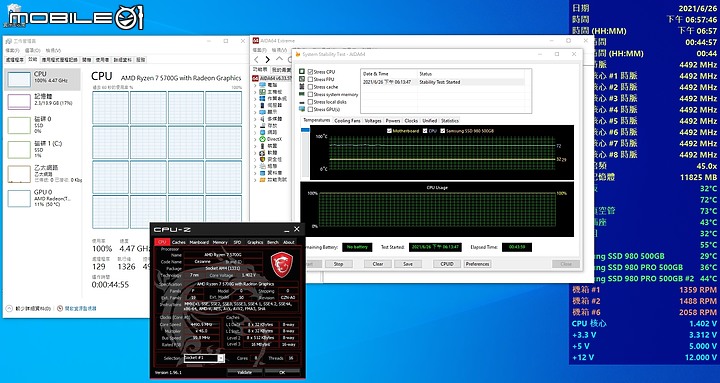Toggle the Samsung SSD 980 500GB graph checkbox
The image size is (720, 383).
443,131
